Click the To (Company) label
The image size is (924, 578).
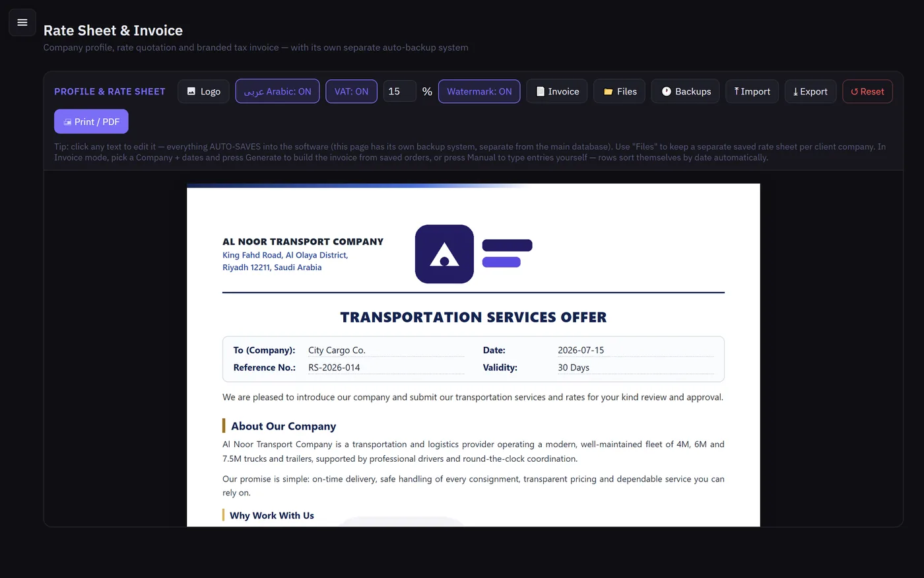(x=264, y=350)
